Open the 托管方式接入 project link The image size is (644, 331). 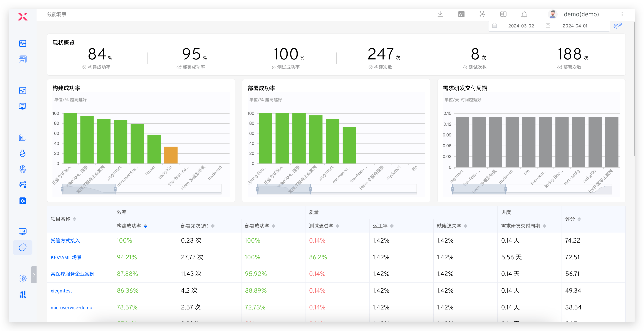pyautogui.click(x=65, y=240)
